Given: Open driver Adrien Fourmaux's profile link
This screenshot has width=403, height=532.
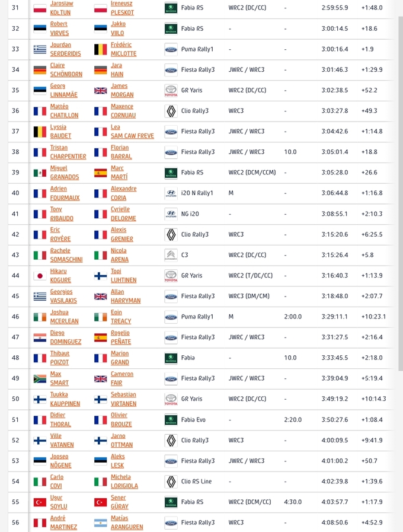Looking at the screenshot, I should coord(65,193).
